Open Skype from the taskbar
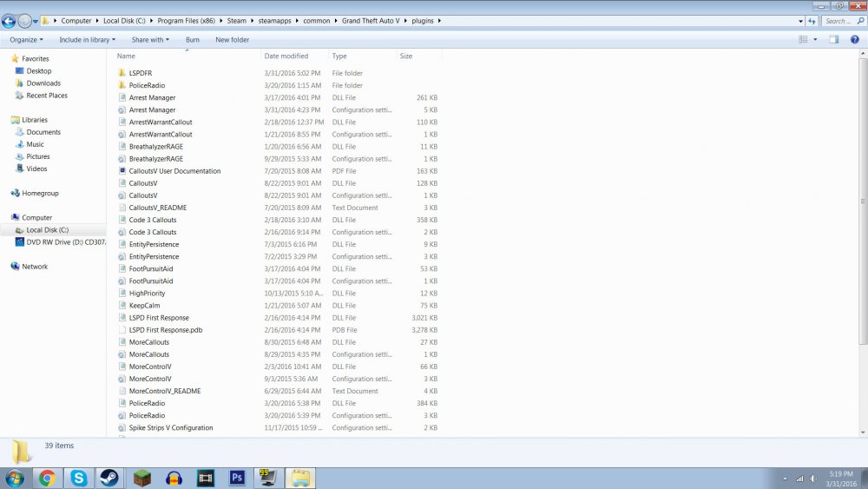The height and width of the screenshot is (489, 868). [79, 478]
